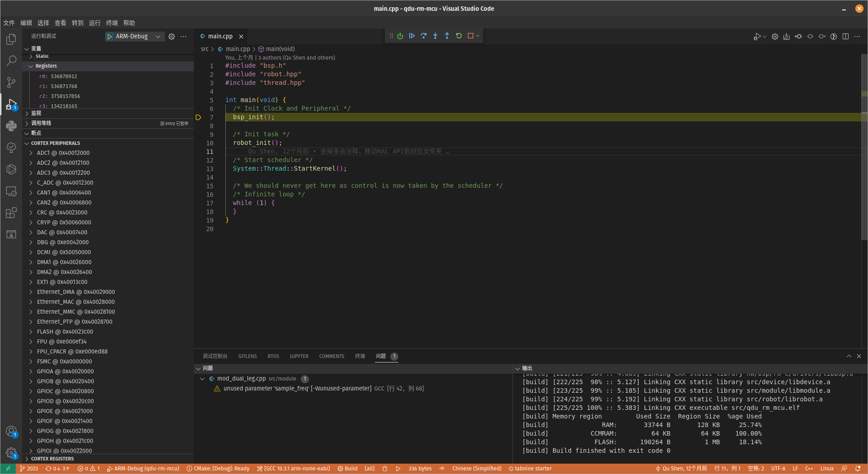This screenshot has width=868, height=474.
Task: Continue program execution in debug toolbar
Action: (412, 36)
